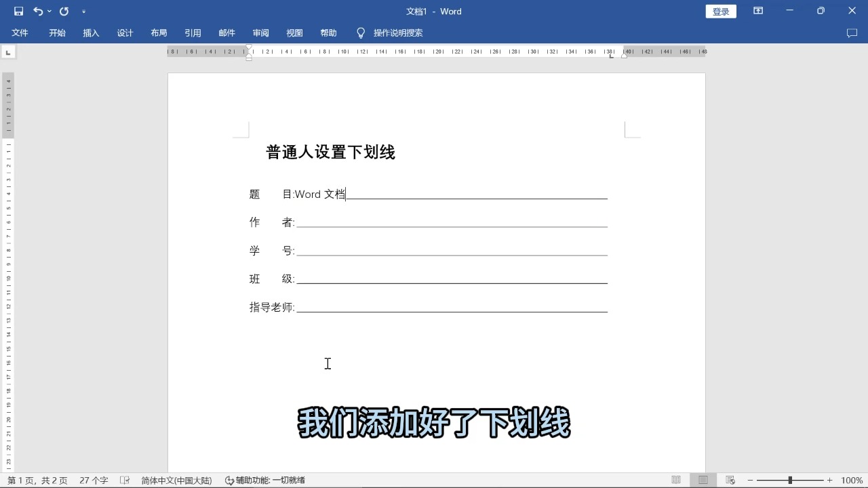The height and width of the screenshot is (488, 868).
Task: Expand the Quick Access Toolbar customize dropdown
Action: (x=83, y=12)
